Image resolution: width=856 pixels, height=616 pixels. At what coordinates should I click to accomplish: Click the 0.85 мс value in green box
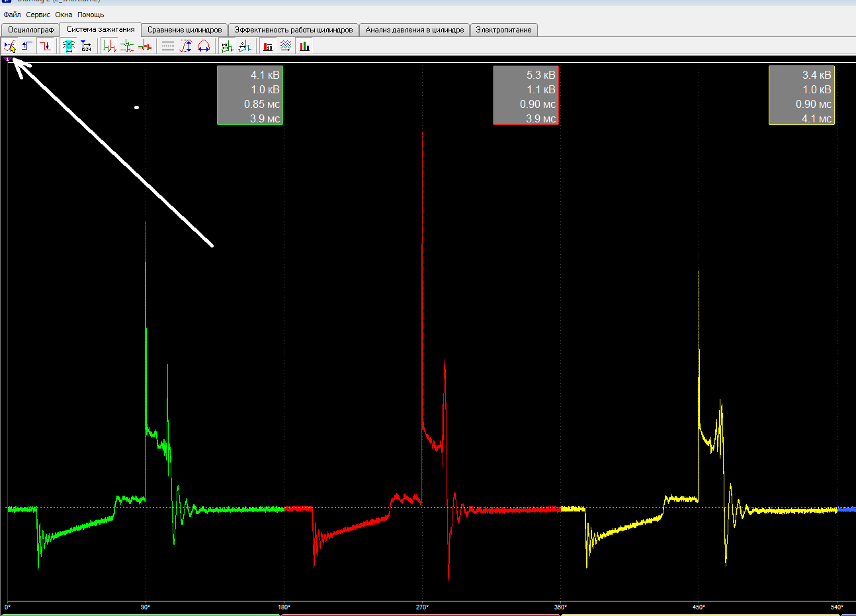tap(261, 104)
